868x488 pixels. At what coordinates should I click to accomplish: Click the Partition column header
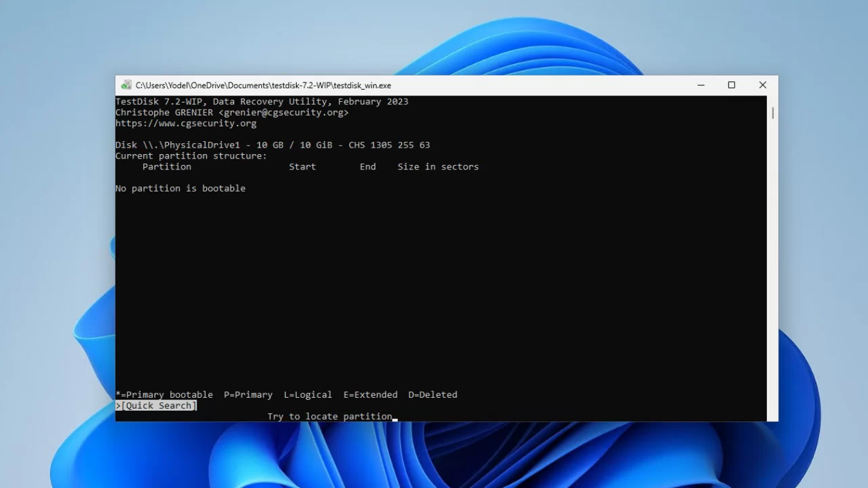pos(167,166)
